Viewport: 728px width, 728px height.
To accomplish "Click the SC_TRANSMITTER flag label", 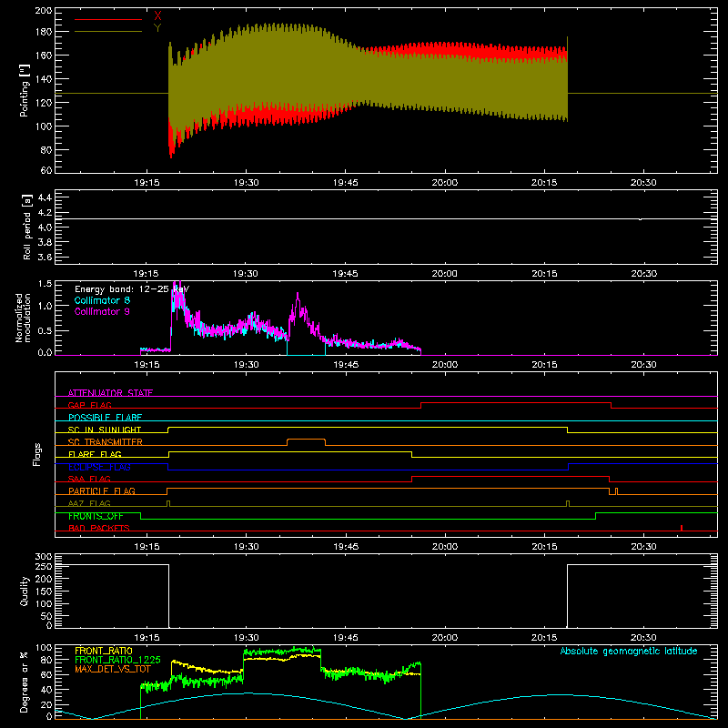I will pos(106,442).
